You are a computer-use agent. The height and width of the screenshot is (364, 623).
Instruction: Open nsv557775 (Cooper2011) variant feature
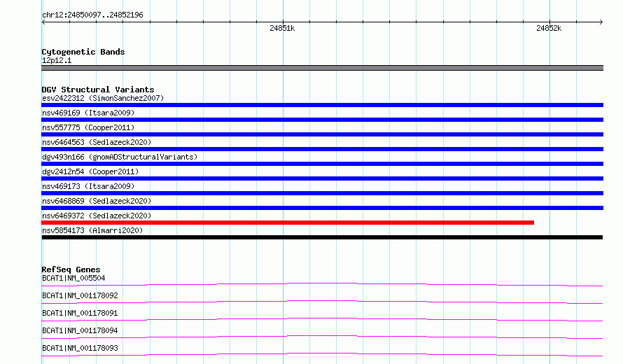coord(322,134)
